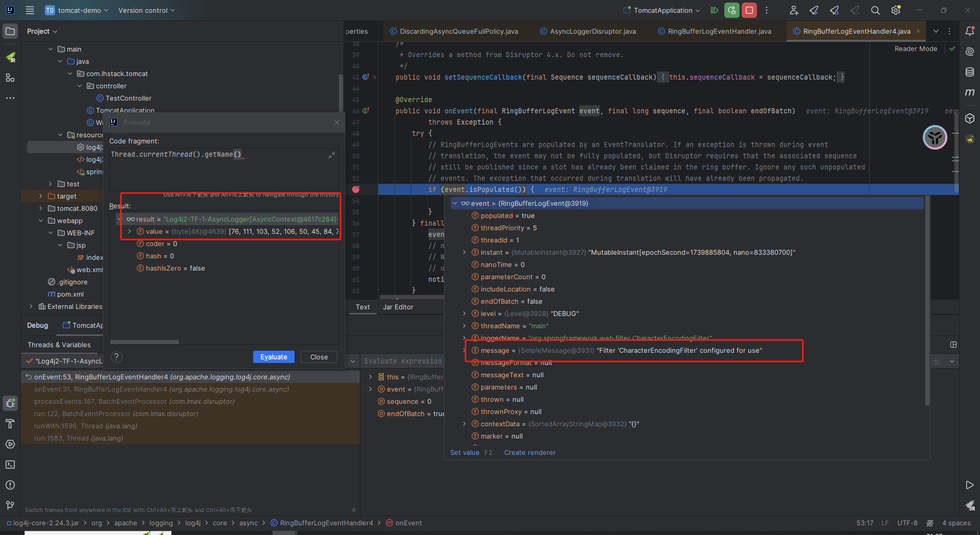
Task: Select the Jar Editor tab
Action: (398, 307)
